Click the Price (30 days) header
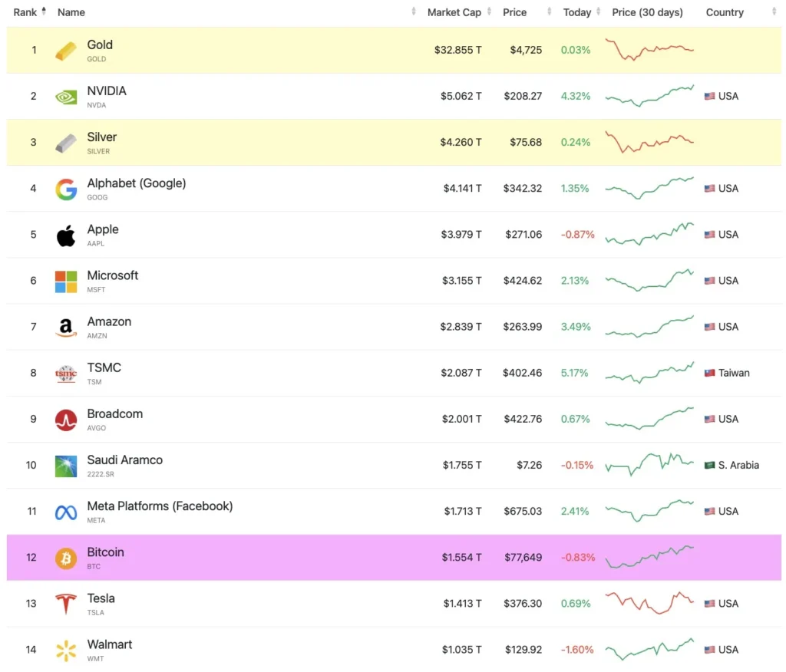Viewport: 786px width, 672px height. (647, 12)
